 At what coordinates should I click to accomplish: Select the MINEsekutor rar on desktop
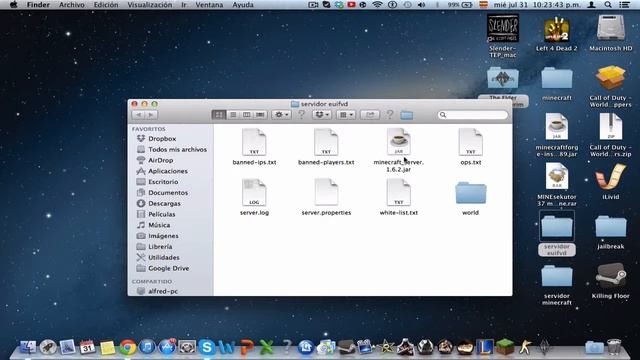point(557,184)
